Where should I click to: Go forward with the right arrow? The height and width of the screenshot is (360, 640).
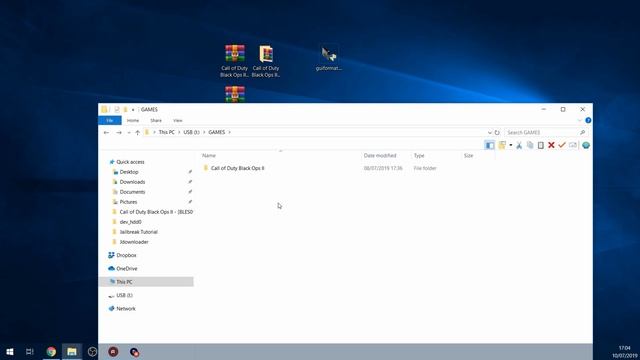point(119,132)
